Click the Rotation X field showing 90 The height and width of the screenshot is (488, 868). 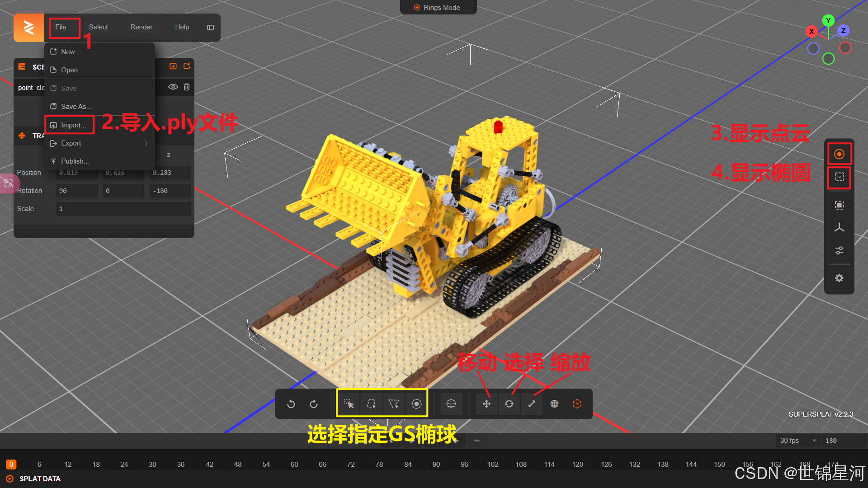(77, 191)
